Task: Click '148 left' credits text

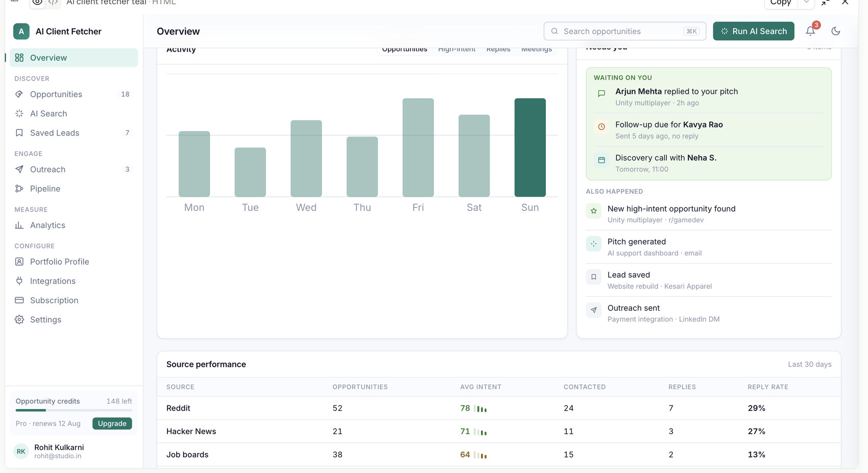Action: click(119, 401)
